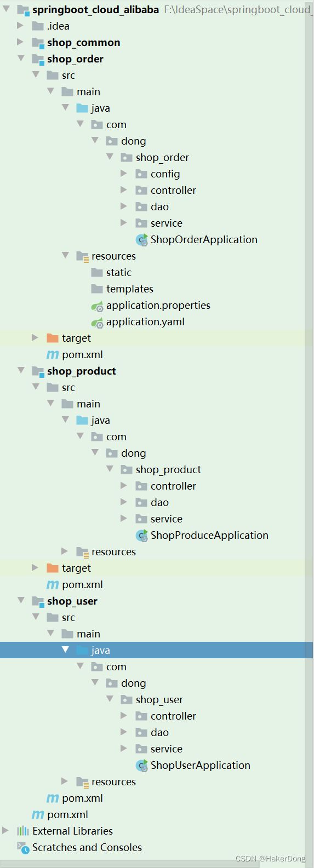Open application.yaml Spring config icon
The height and width of the screenshot is (868, 314).
97,323
